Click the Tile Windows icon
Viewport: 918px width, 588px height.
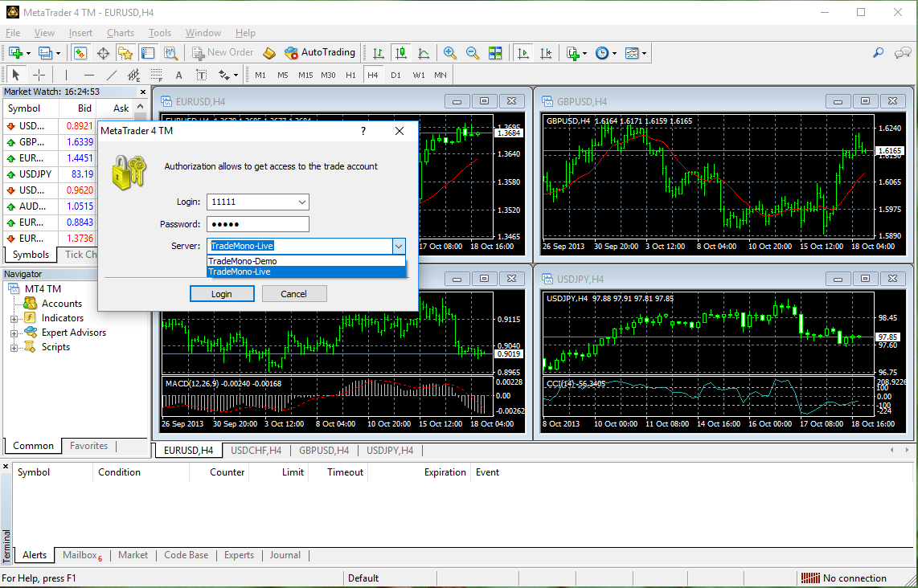tap(495, 53)
